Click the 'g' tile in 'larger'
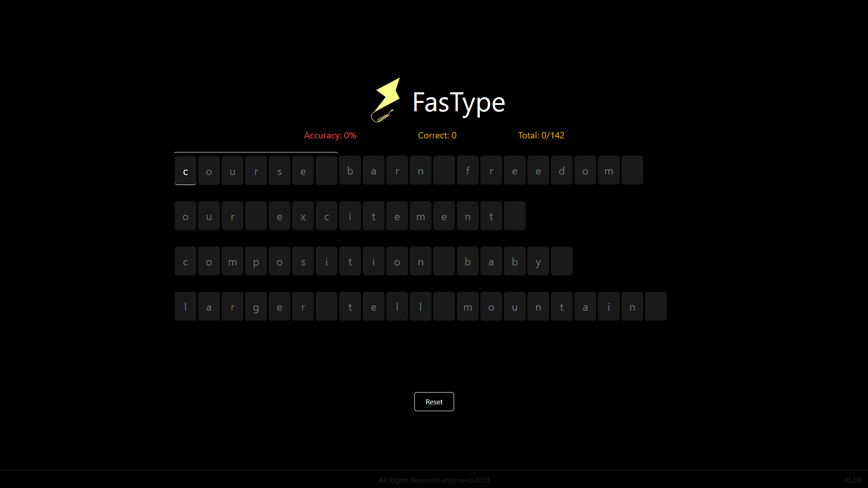The width and height of the screenshot is (868, 488). (x=256, y=306)
